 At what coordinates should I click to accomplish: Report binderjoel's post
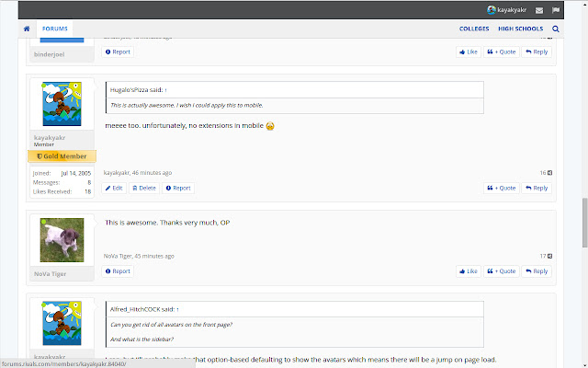(118, 52)
